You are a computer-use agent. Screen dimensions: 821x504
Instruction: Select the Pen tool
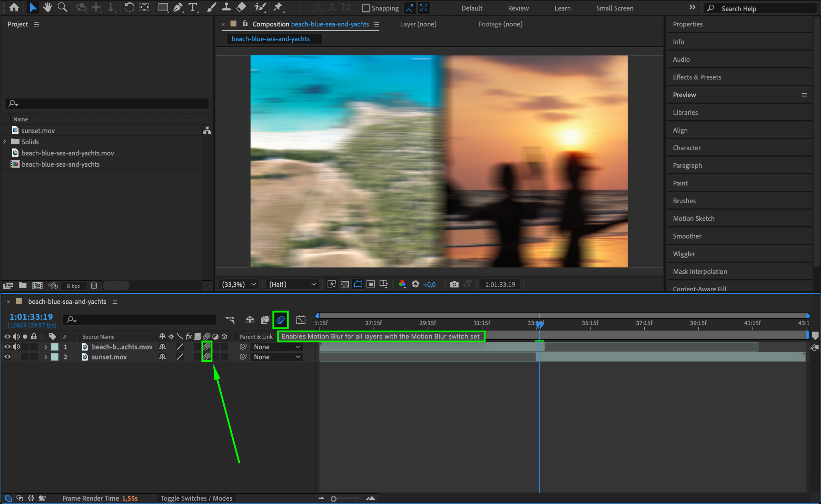178,7
